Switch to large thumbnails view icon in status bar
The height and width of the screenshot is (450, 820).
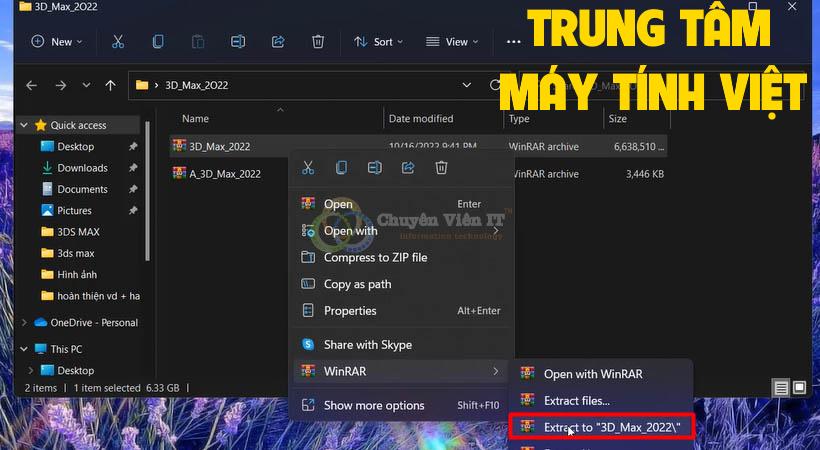799,388
